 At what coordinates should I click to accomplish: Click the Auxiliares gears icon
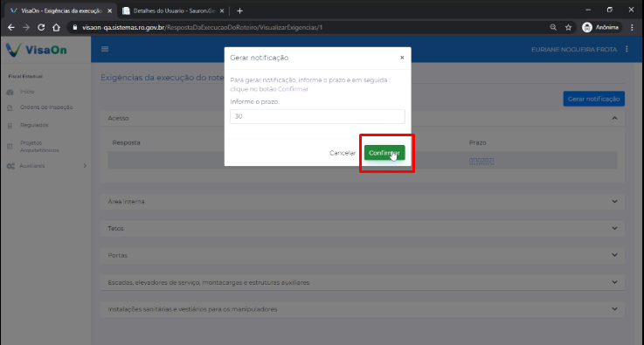click(10, 166)
